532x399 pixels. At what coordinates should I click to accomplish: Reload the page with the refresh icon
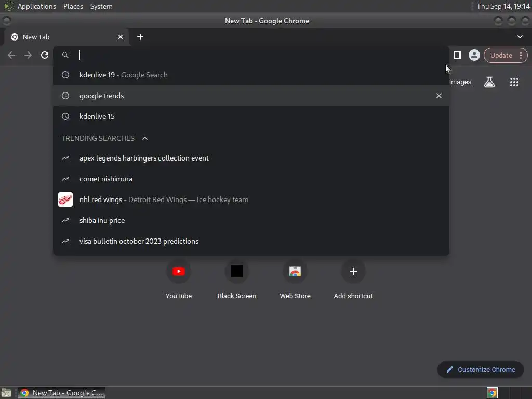[x=45, y=55]
